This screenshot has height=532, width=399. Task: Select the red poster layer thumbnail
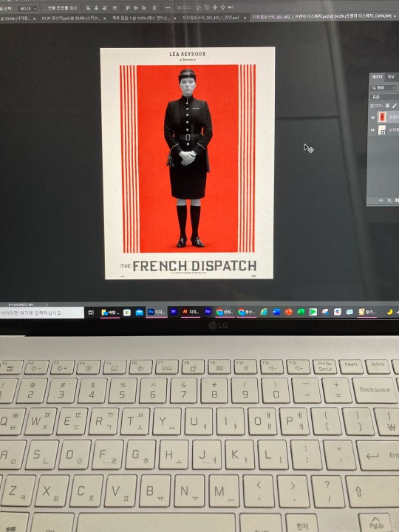382,117
